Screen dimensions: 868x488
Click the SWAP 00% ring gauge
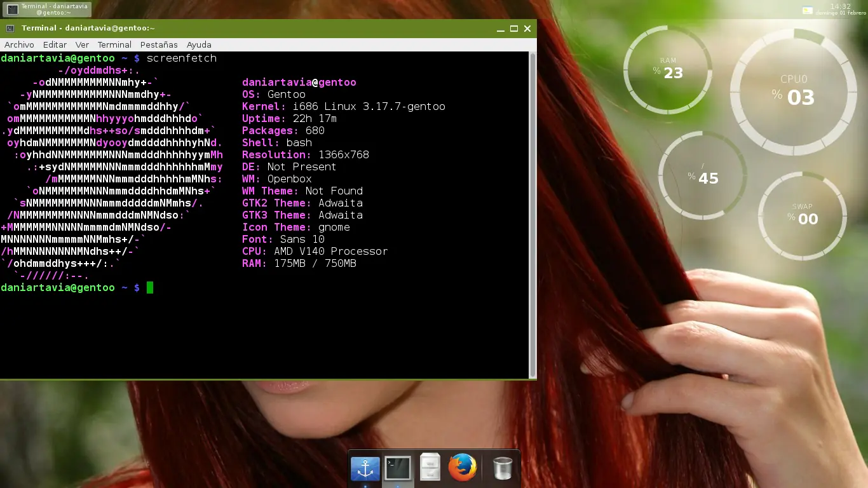[x=802, y=215]
